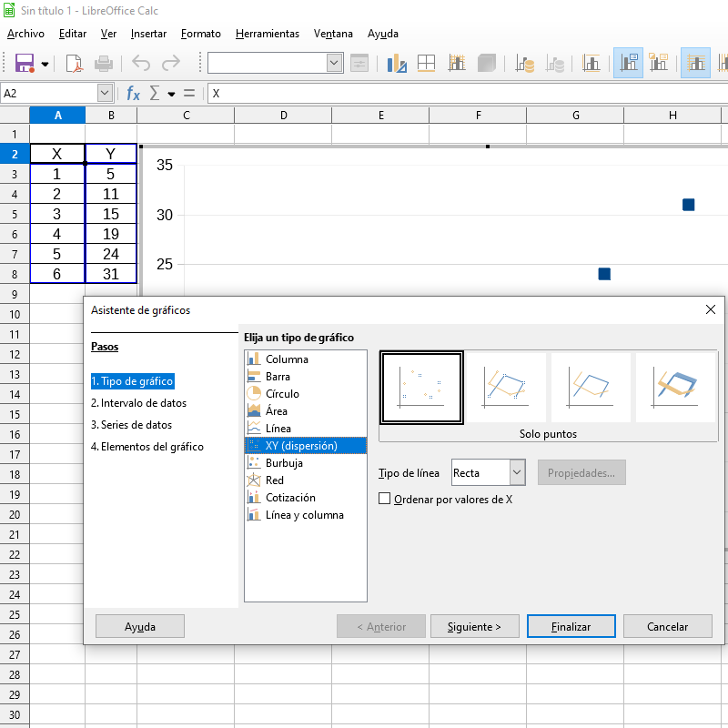Click the Function Wizard fx icon
728x728 pixels.
coord(133,93)
